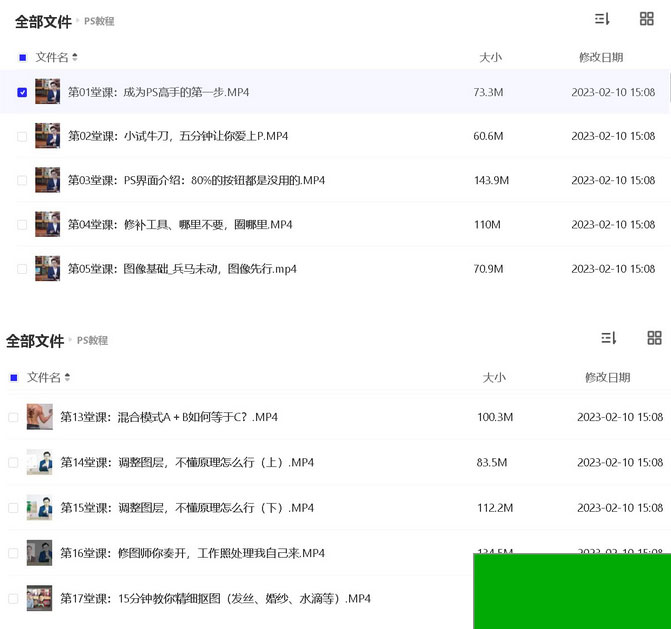Viewport: 671px width, 629px height.
Task: Toggle select-all box above 第13堂课 row
Action: [x=14, y=377]
